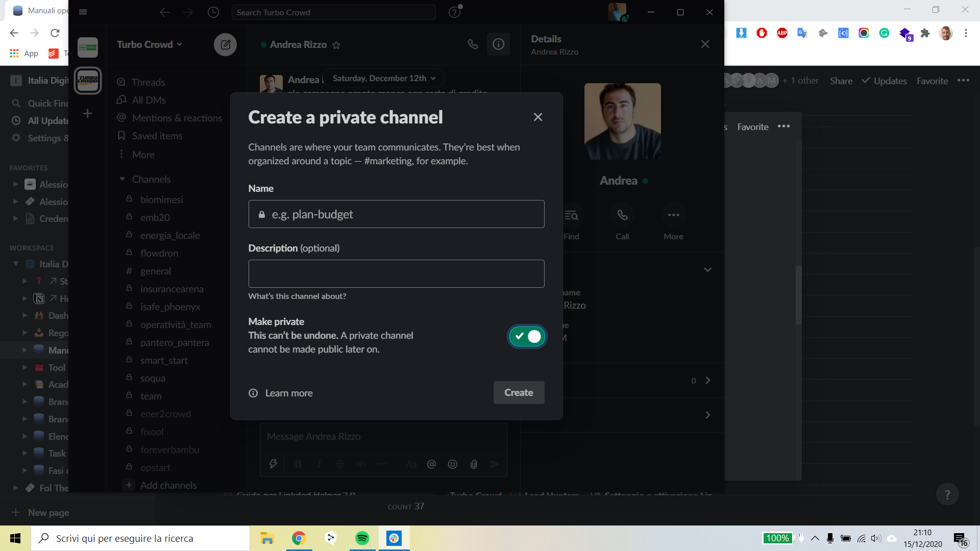Screen dimensions: 980x551
Task: Open the history clock icon in the top bar
Action: click(213, 12)
